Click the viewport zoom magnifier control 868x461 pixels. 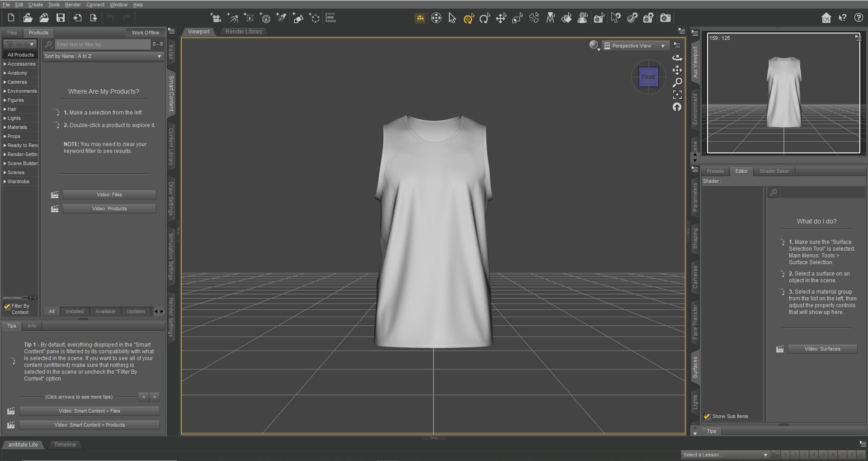pyautogui.click(x=677, y=82)
